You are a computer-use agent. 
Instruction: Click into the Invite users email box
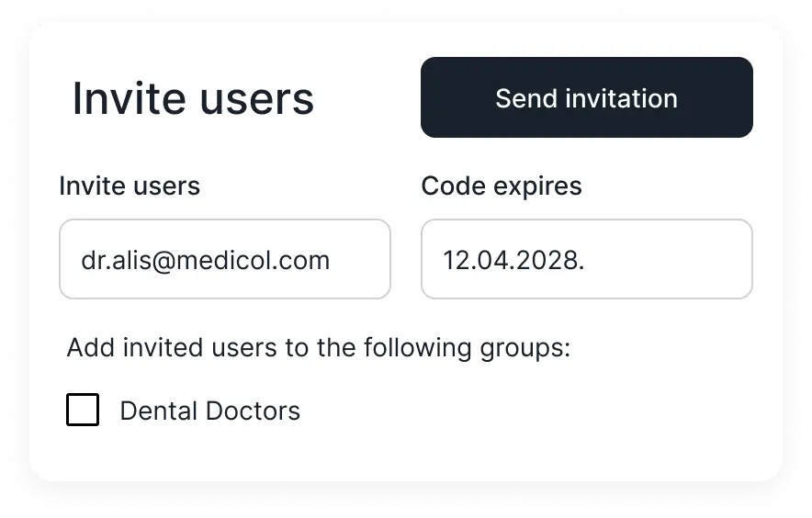click(x=224, y=259)
